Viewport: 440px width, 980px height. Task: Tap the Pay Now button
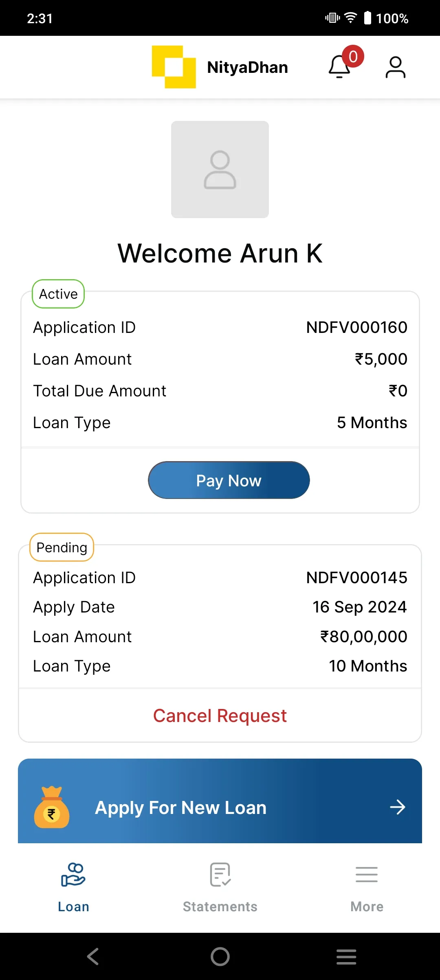(x=229, y=480)
